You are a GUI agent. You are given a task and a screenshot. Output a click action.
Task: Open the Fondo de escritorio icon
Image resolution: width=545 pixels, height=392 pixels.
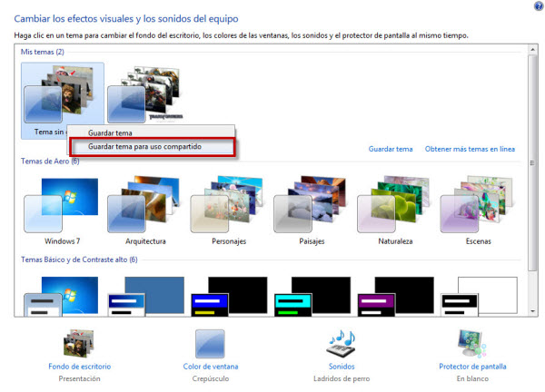[79, 342]
